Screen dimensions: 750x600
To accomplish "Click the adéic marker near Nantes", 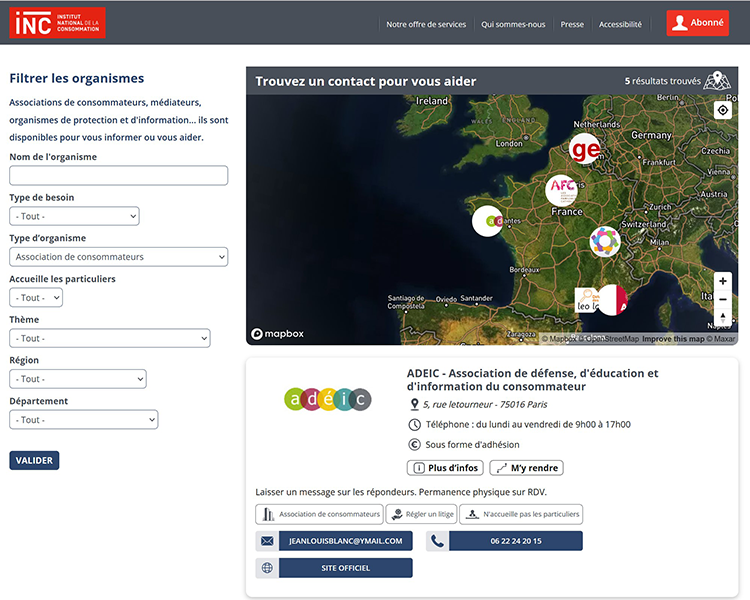I will coord(488,220).
